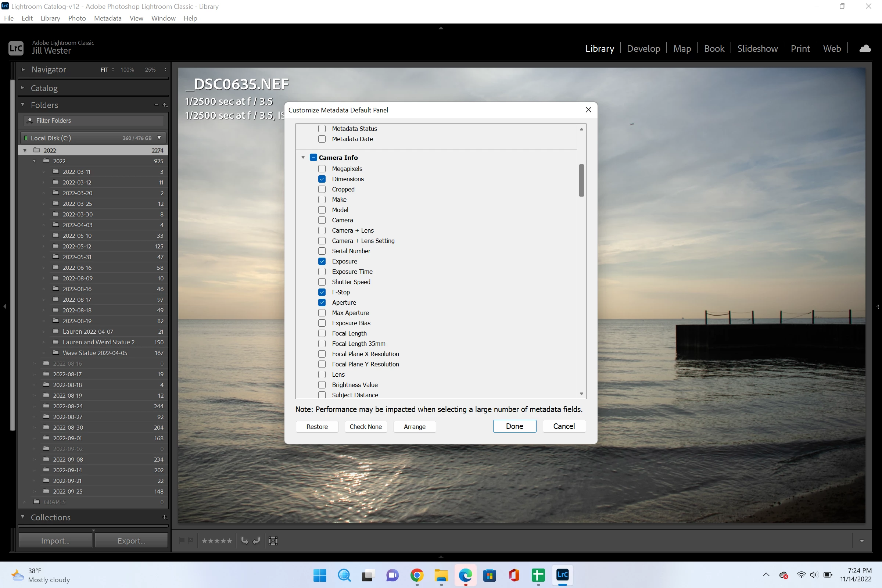Open Lightroom Classic from the taskbar

(x=562, y=575)
